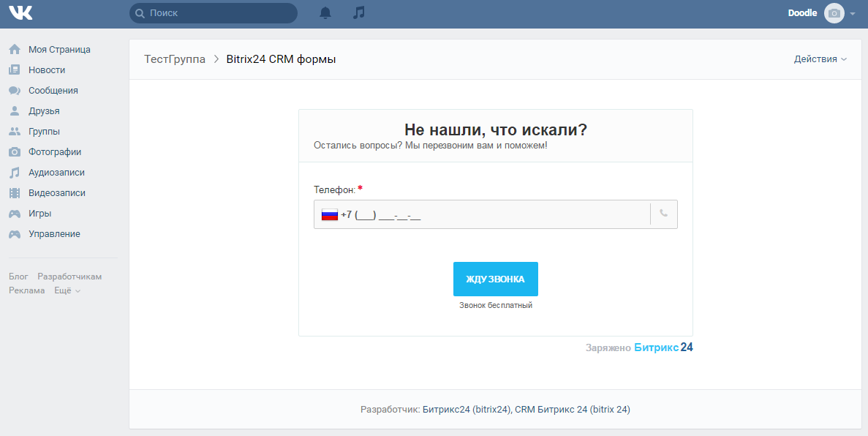Open the Реклама footer link
868x436 pixels.
(26, 290)
